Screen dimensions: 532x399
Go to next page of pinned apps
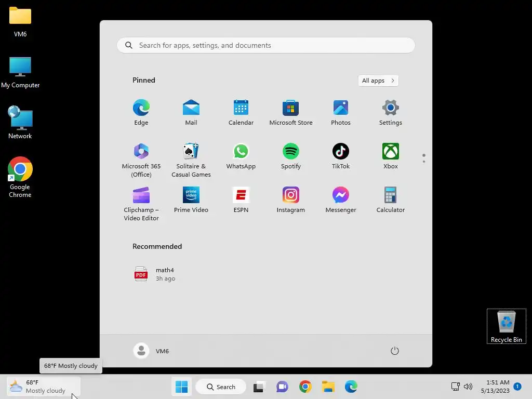click(424, 162)
